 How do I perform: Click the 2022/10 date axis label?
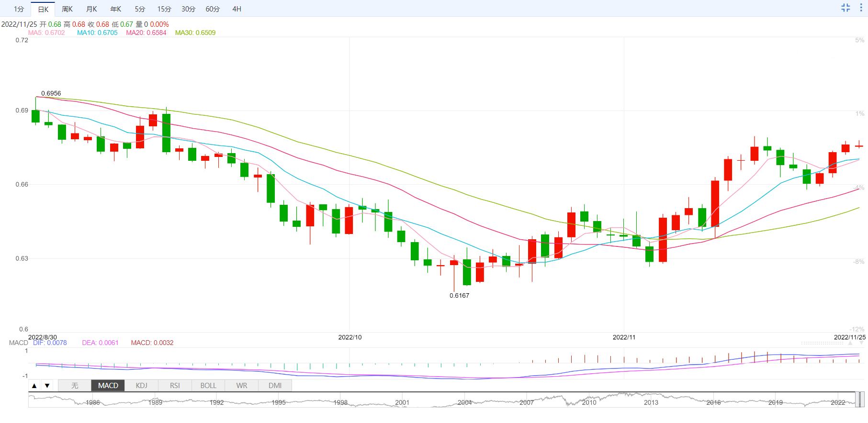click(x=350, y=337)
